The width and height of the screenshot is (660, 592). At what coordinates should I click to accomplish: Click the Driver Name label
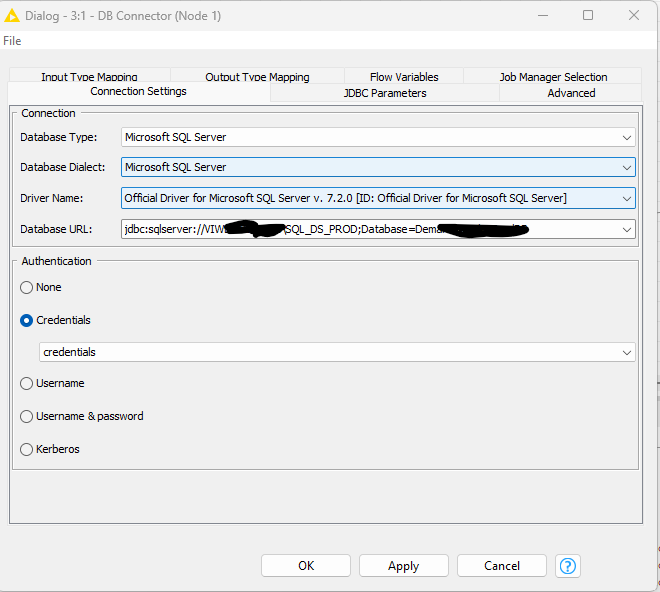click(52, 198)
